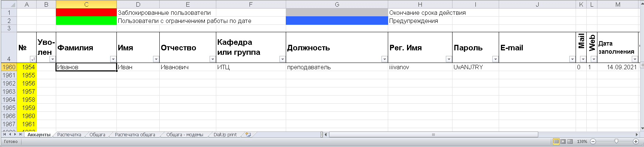Click the insert new worksheet icon
Image resolution: width=644 pixels, height=147 pixels.
tap(248, 135)
